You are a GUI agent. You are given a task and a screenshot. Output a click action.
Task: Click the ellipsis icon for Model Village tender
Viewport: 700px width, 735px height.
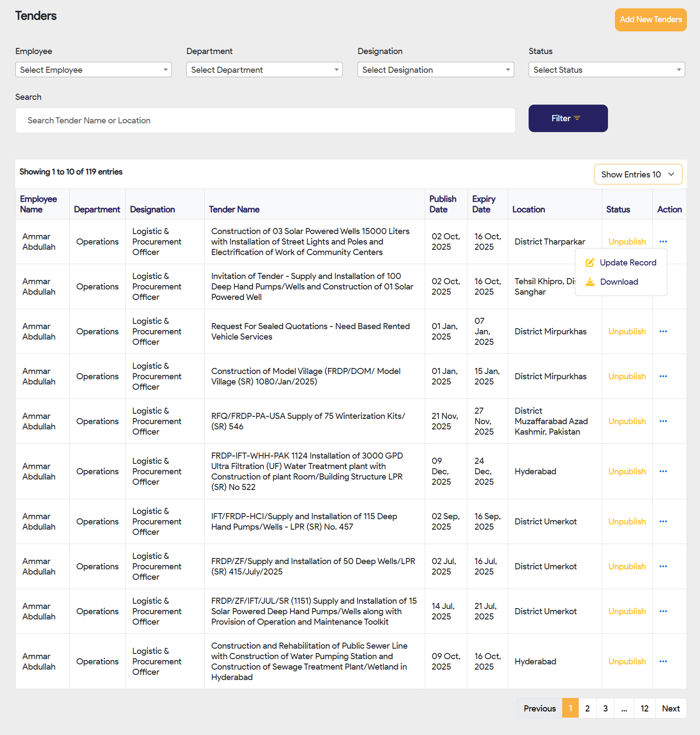click(x=663, y=376)
